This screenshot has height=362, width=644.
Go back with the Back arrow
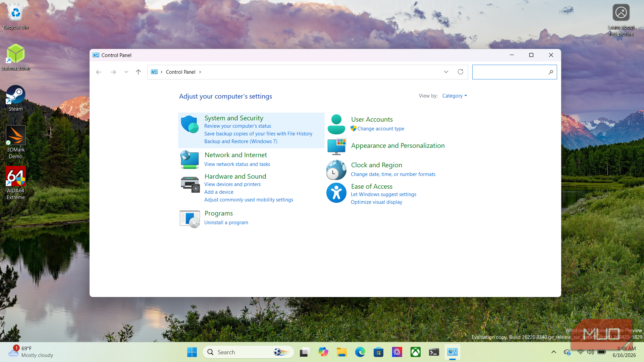(x=99, y=72)
